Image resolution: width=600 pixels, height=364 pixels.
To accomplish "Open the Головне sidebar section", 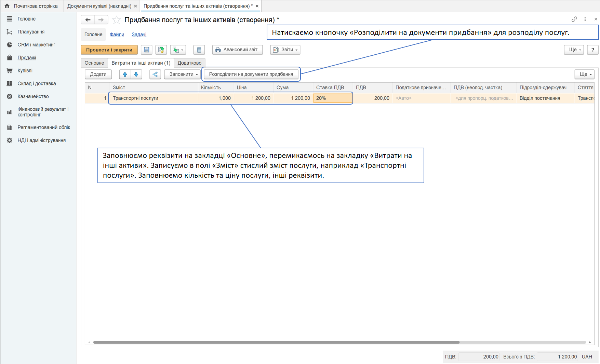I will pos(26,19).
